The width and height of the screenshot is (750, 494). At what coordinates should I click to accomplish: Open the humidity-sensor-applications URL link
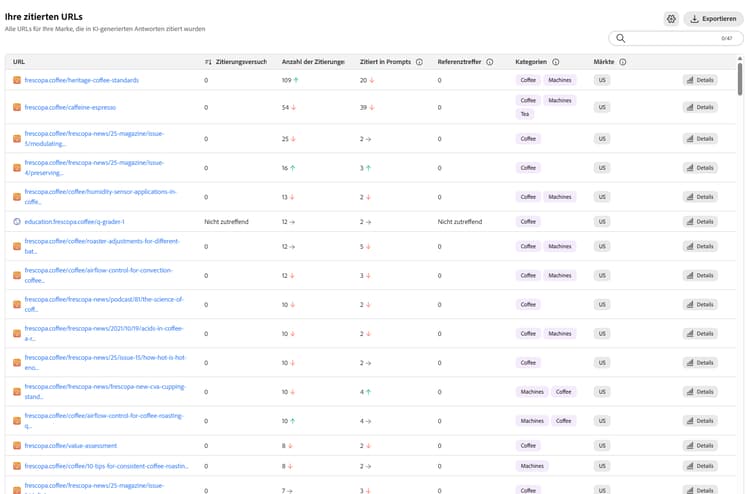[100, 197]
